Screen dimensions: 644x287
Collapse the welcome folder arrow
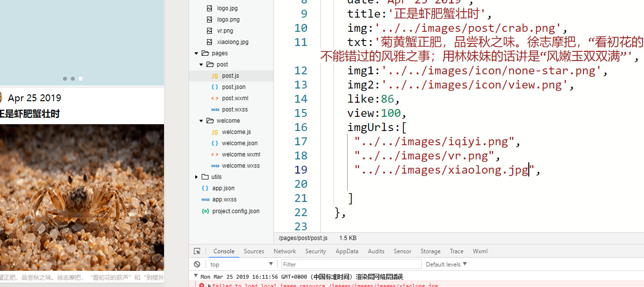[201, 121]
